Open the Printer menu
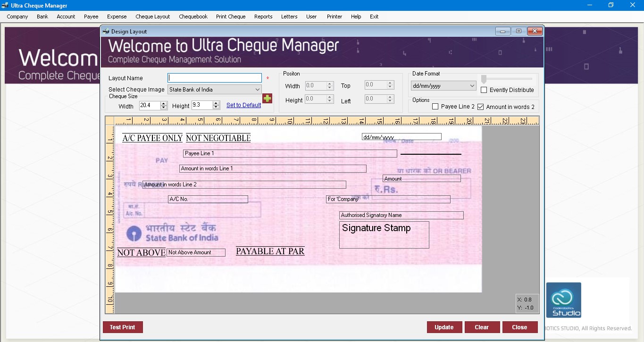The image size is (644, 342). click(x=335, y=17)
